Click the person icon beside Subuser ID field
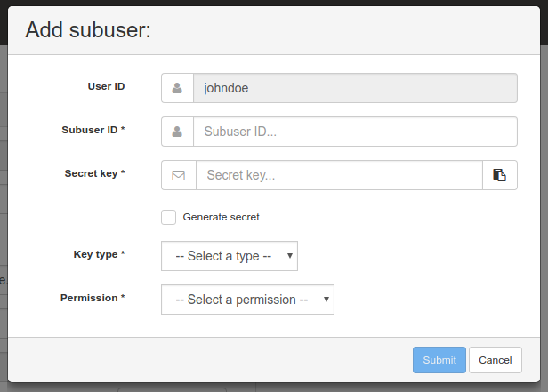 click(177, 132)
